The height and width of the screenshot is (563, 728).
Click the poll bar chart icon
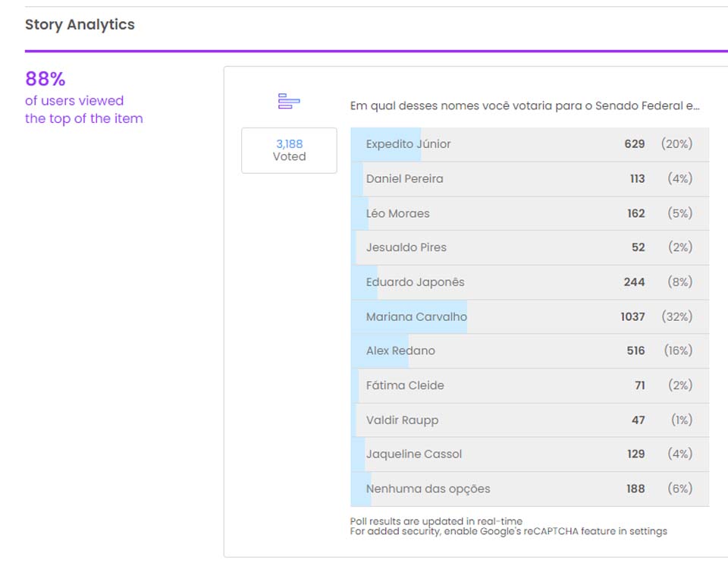[x=289, y=101]
